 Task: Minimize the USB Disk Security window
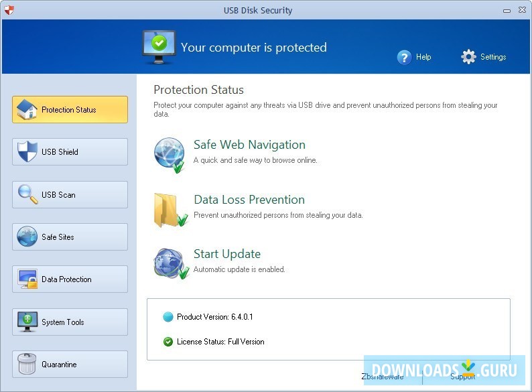[507, 11]
